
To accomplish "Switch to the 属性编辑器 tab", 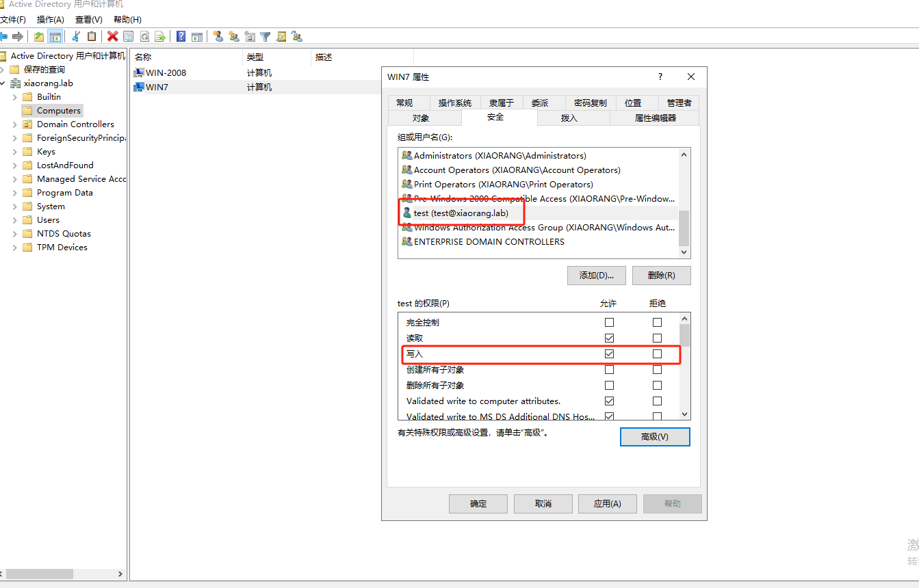I will pos(655,118).
